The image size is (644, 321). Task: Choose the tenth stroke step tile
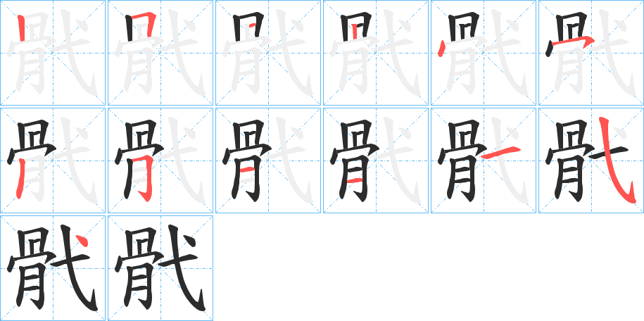coord(376,160)
